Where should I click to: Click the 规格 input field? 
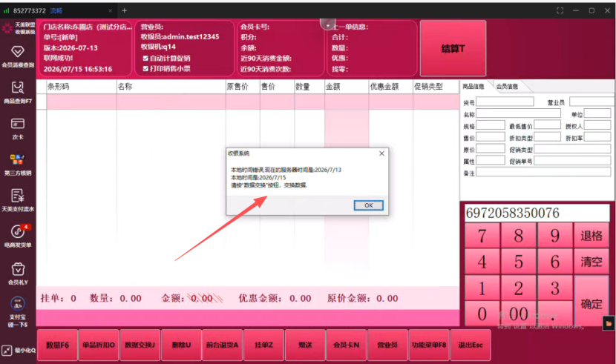click(491, 125)
